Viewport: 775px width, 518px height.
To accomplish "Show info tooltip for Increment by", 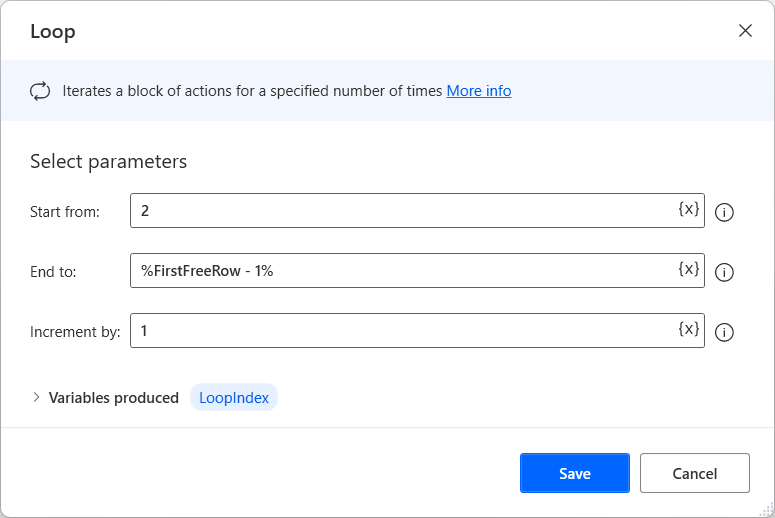I will coord(726,332).
